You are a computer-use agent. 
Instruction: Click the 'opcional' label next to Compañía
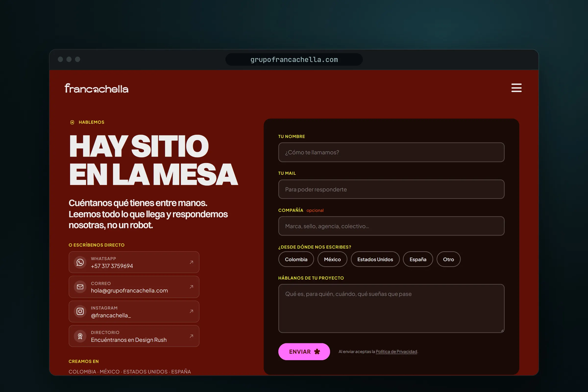[x=315, y=210]
